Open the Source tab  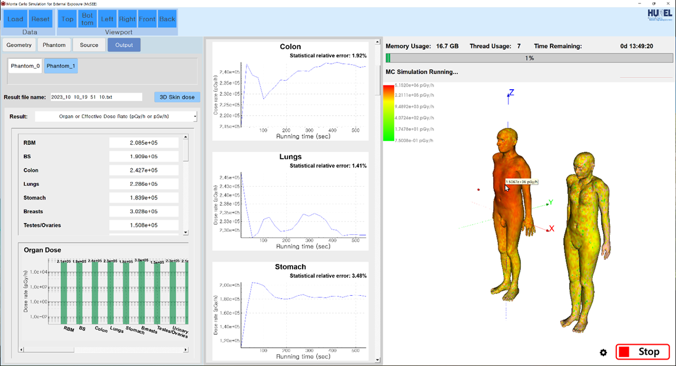pyautogui.click(x=89, y=45)
